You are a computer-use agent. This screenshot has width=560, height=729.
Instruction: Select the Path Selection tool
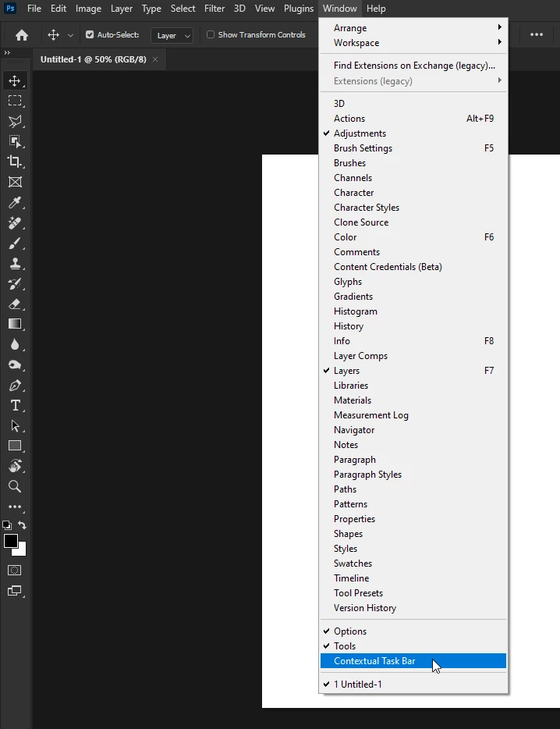coord(15,426)
